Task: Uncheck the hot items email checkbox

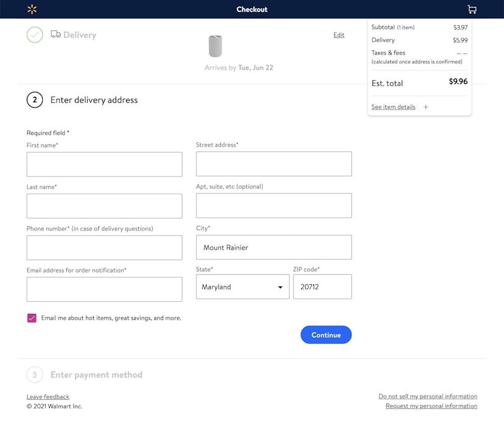Action: click(32, 318)
